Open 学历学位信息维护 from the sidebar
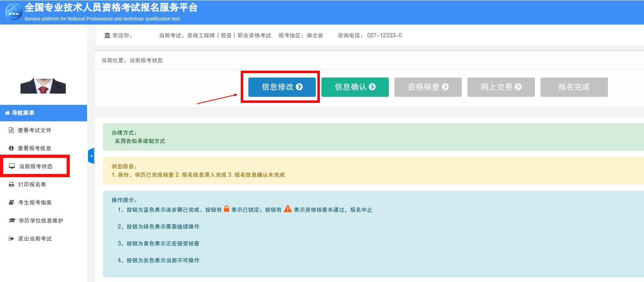Screen dimensions: 644x282 pos(41,221)
